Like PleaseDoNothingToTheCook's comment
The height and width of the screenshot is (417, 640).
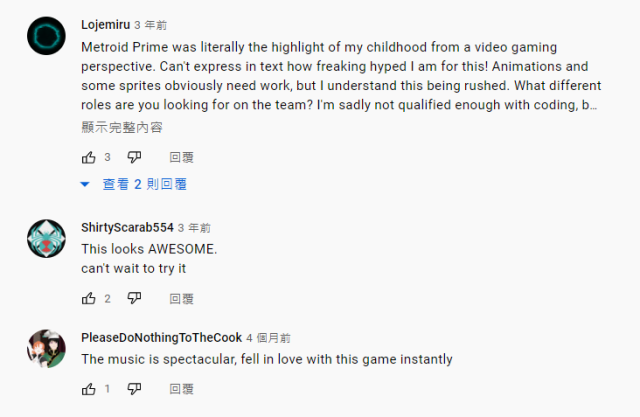(89, 389)
